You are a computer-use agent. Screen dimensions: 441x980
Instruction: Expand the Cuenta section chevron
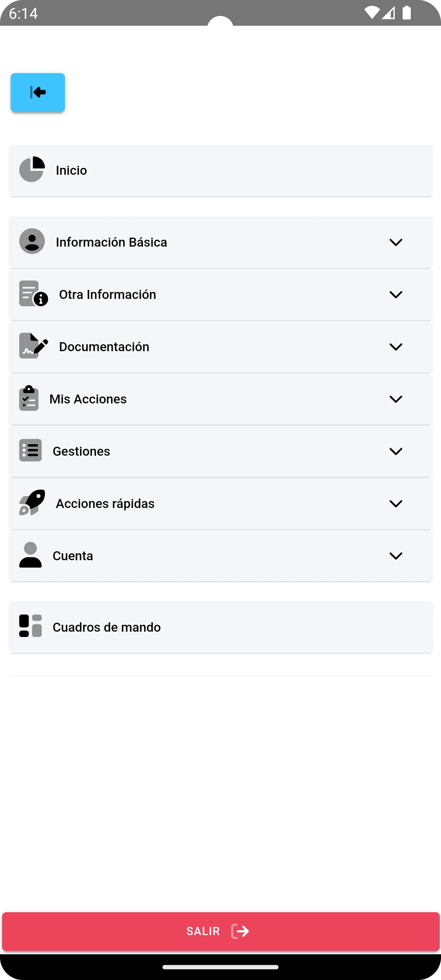396,556
